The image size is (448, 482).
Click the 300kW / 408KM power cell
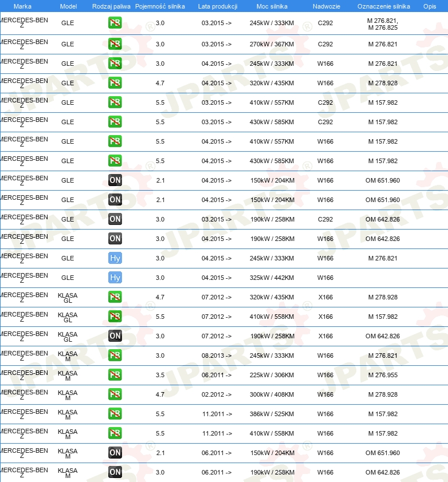click(272, 394)
